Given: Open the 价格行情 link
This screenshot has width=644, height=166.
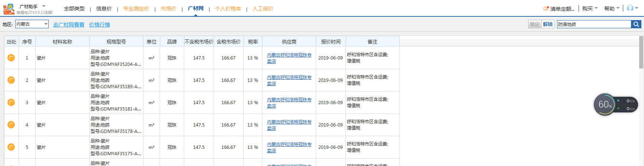Looking at the screenshot, I should click(100, 25).
